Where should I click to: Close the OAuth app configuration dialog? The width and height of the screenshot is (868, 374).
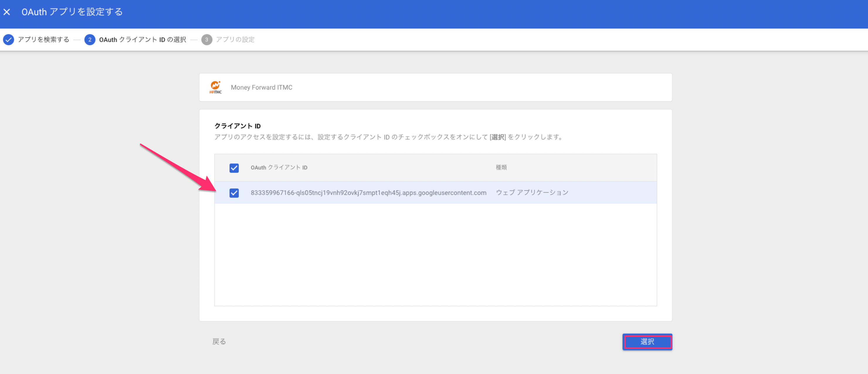[7, 12]
